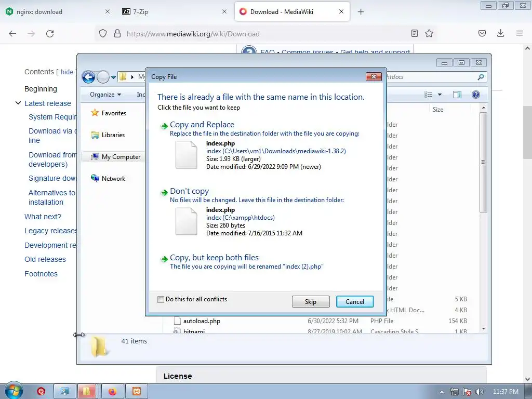Open XAMPP control panel taskbar icon
The height and width of the screenshot is (399, 532).
coord(137,392)
